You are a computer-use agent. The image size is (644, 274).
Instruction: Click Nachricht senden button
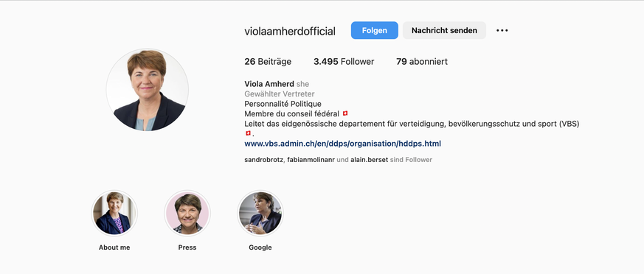pyautogui.click(x=444, y=30)
